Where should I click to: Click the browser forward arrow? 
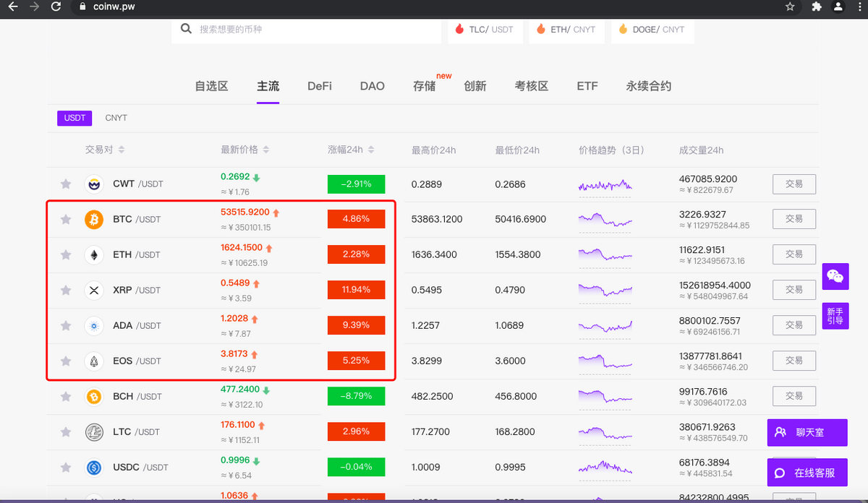click(x=34, y=7)
